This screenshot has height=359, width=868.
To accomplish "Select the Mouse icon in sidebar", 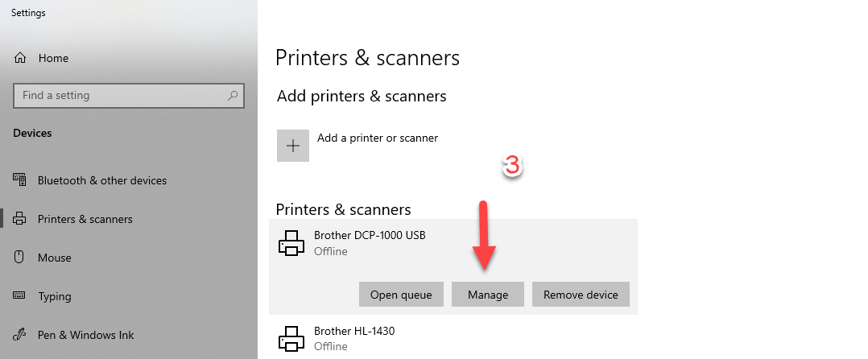I will click(19, 258).
